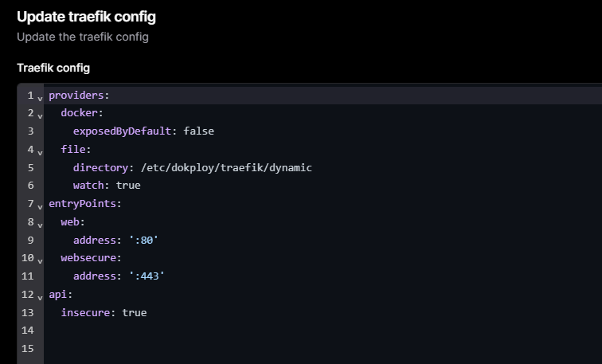
Task: Click line number 3 in the gutter
Action: pyautogui.click(x=30, y=131)
